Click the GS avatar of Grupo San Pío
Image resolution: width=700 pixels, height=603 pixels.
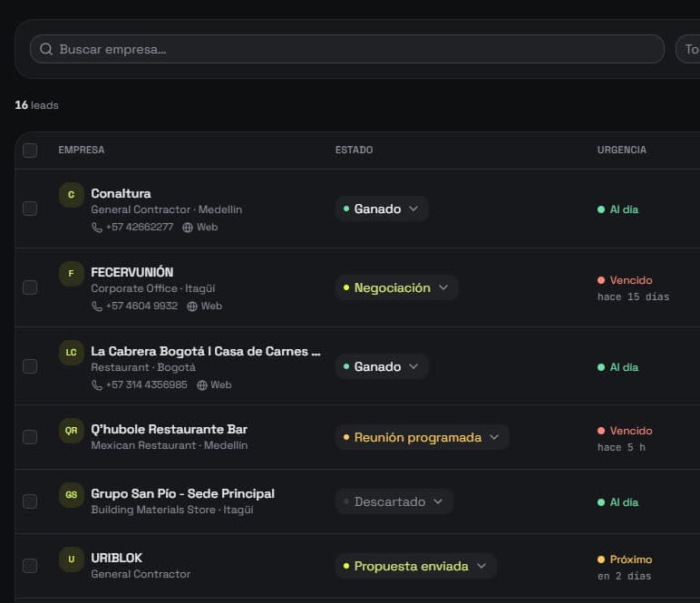pos(72,495)
